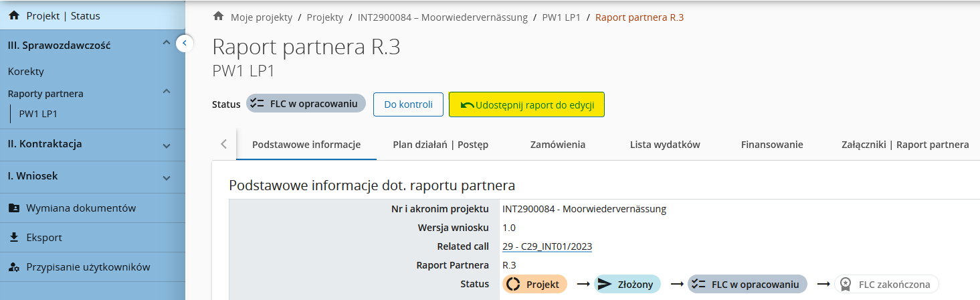
Task: Open the Plan działań | Postęp tab
Action: 440,145
